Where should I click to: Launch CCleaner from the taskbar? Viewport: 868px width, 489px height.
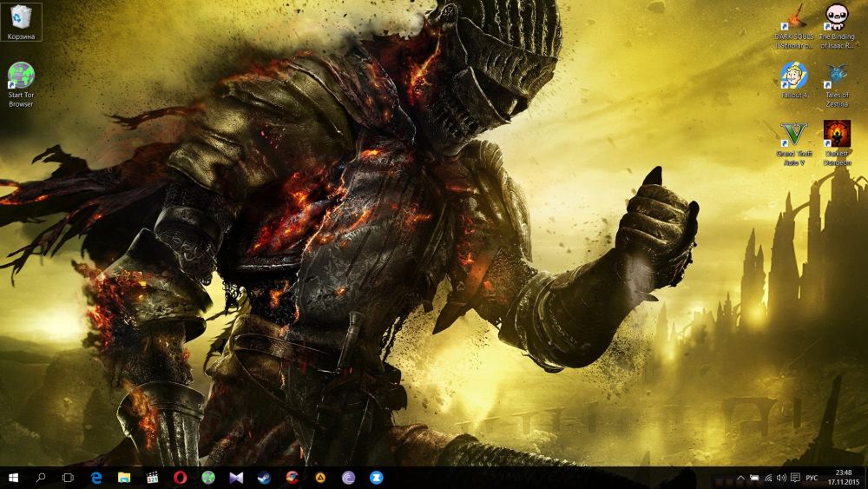pyautogui.click(x=293, y=478)
